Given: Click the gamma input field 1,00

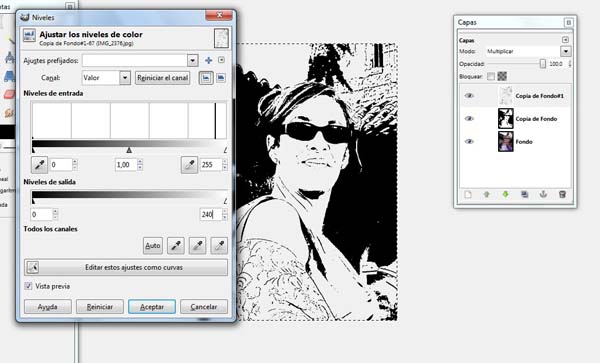Looking at the screenshot, I should coord(126,164).
